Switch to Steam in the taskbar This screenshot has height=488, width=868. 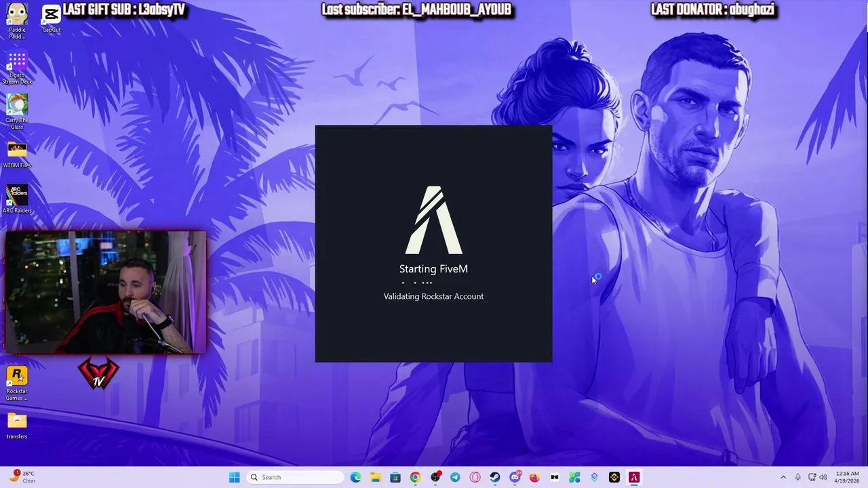[x=495, y=477]
